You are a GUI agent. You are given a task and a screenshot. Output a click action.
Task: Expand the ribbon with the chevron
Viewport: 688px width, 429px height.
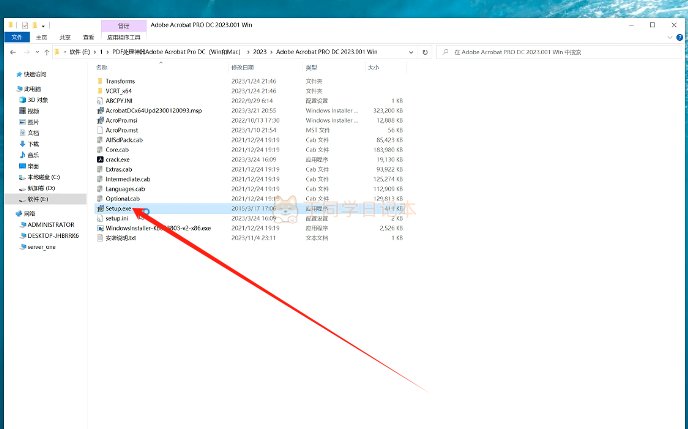[x=669, y=36]
